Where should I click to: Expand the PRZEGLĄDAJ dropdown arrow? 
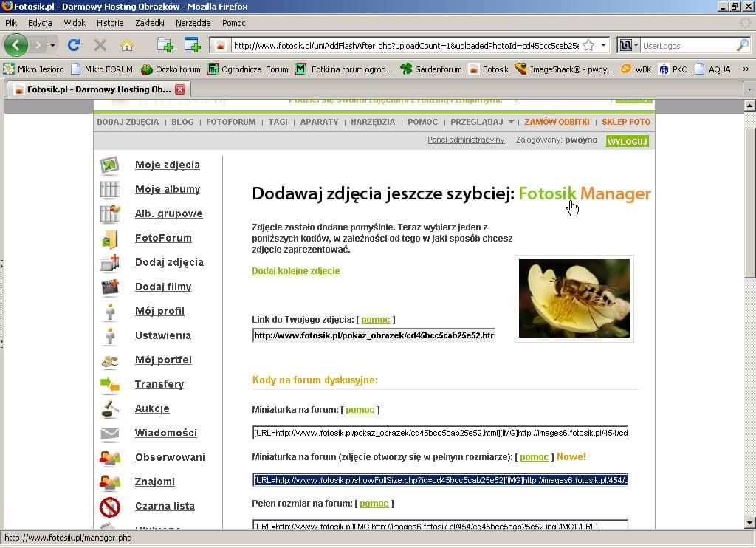click(511, 122)
